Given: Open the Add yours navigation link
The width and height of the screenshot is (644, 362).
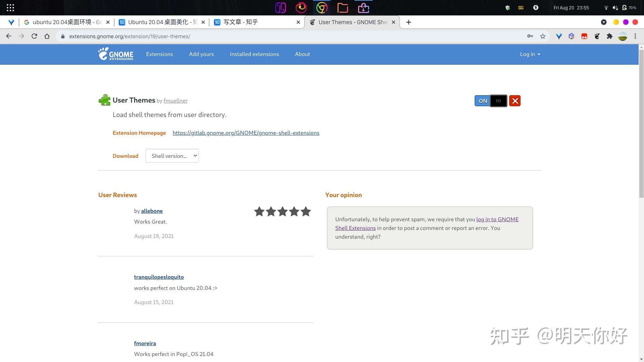Looking at the screenshot, I should point(202,54).
